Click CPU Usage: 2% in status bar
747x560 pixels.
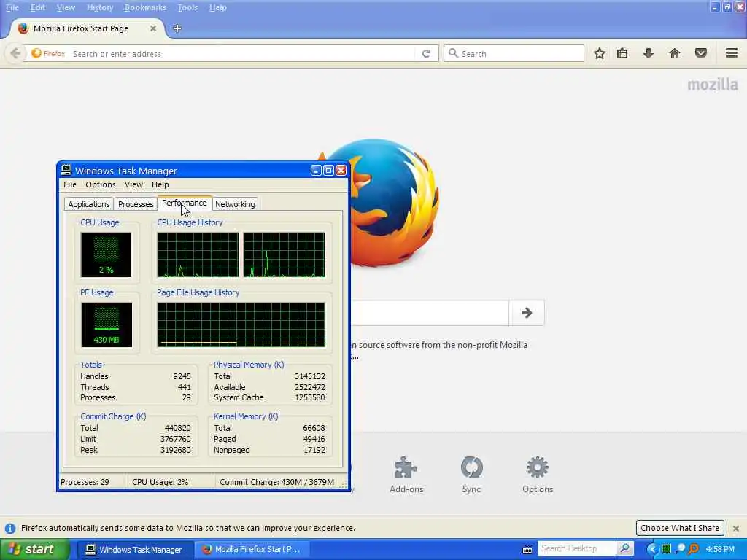[x=160, y=482]
